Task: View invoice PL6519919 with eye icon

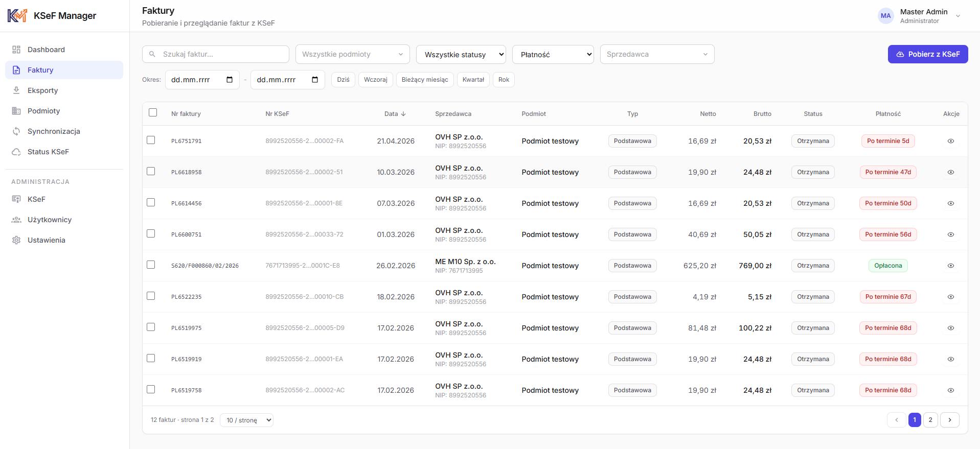Action: [951, 359]
